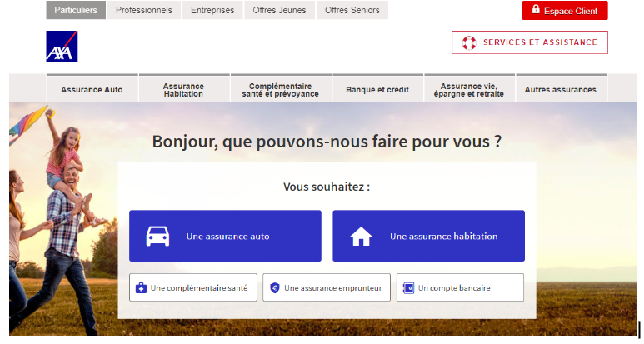The height and width of the screenshot is (344, 644).
Task: Click the safe icon for compte bancaire
Action: 408,287
